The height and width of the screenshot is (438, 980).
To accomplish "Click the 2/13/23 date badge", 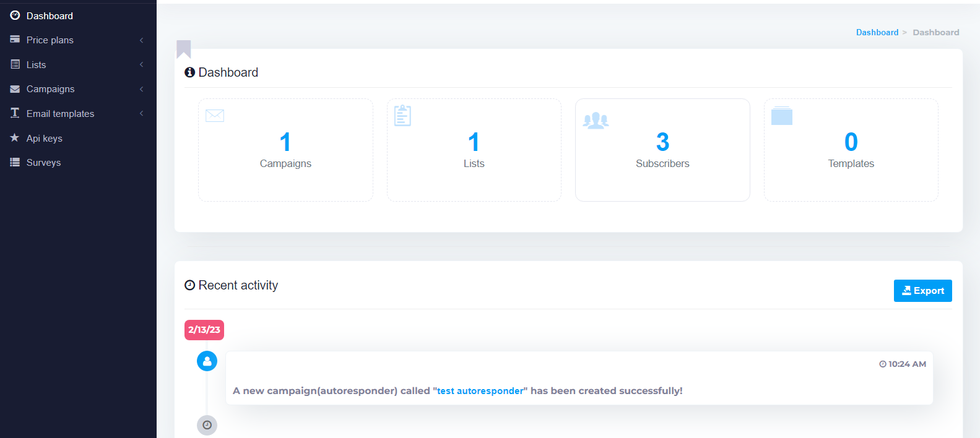I will 204,330.
